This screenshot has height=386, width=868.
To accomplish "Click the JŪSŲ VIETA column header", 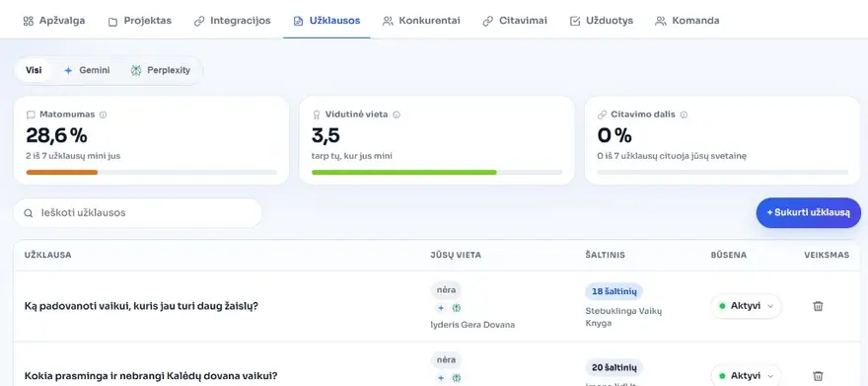I will click(x=456, y=256).
